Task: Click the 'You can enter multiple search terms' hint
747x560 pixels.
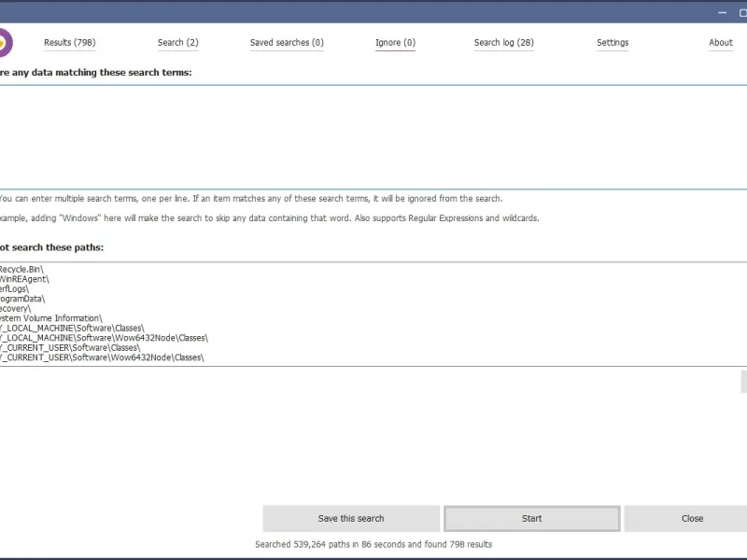Action: 250,199
